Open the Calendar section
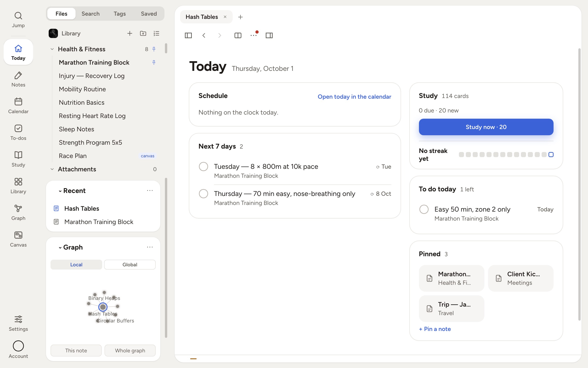The image size is (588, 368). tap(18, 106)
